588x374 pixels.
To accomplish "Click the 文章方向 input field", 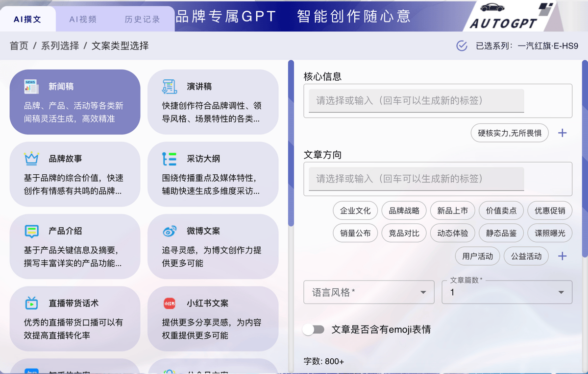I will click(416, 179).
